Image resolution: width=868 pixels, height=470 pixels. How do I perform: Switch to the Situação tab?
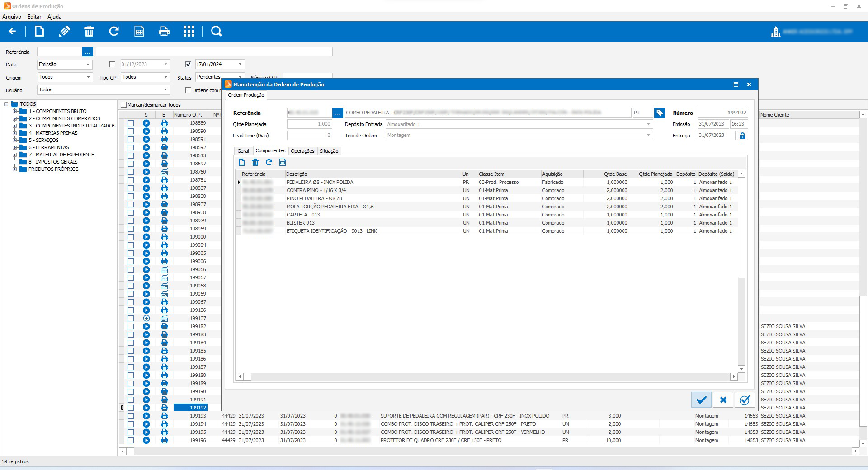pos(329,151)
